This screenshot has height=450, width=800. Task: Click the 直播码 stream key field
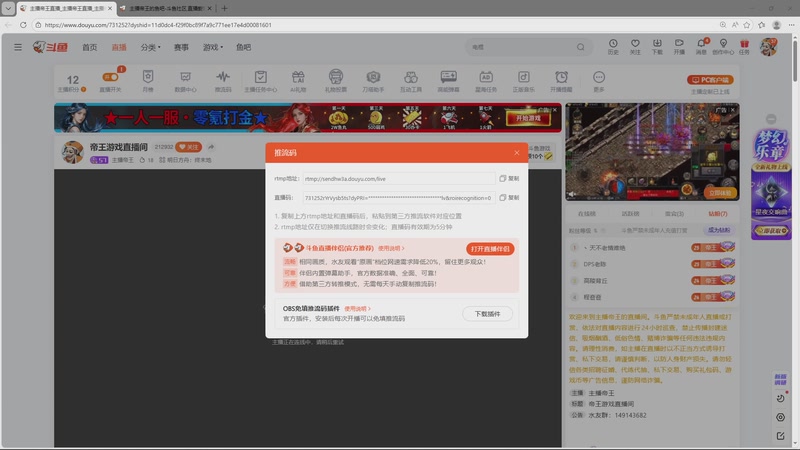coord(398,197)
